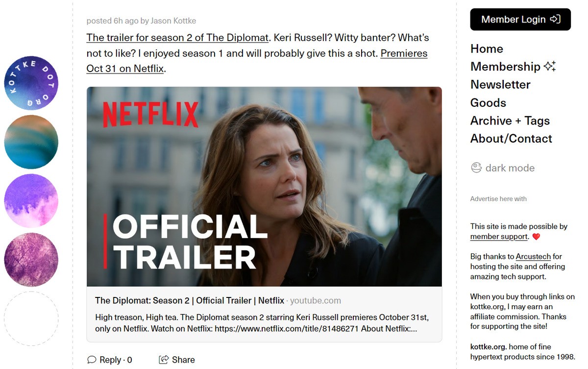Open the Goods page
Viewport: 588px width, 369px height.
tap(488, 103)
